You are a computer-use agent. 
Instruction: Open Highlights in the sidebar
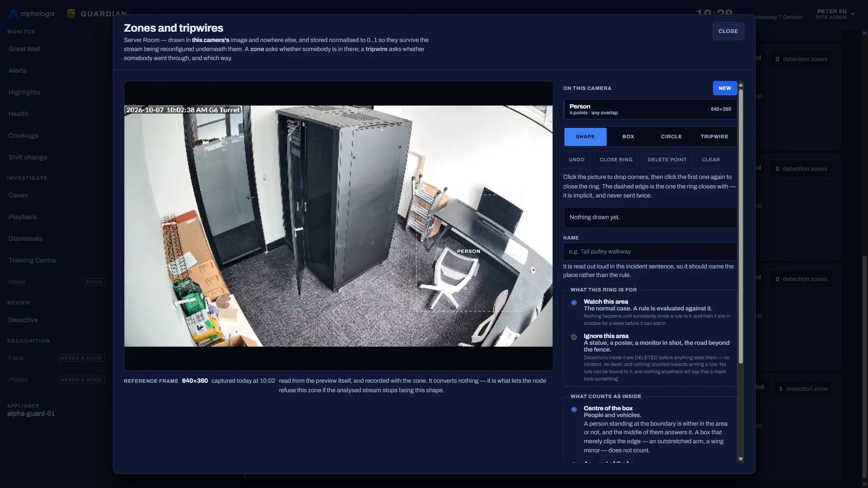[24, 92]
